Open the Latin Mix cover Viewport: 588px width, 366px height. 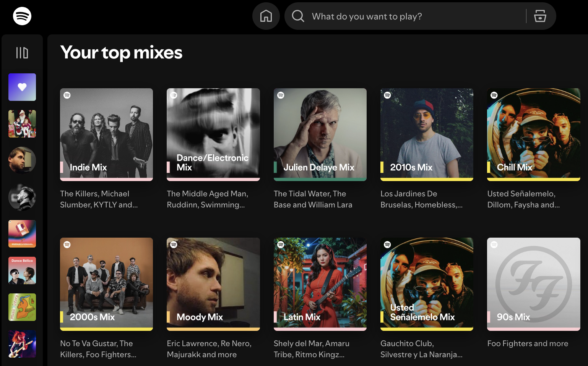320,284
